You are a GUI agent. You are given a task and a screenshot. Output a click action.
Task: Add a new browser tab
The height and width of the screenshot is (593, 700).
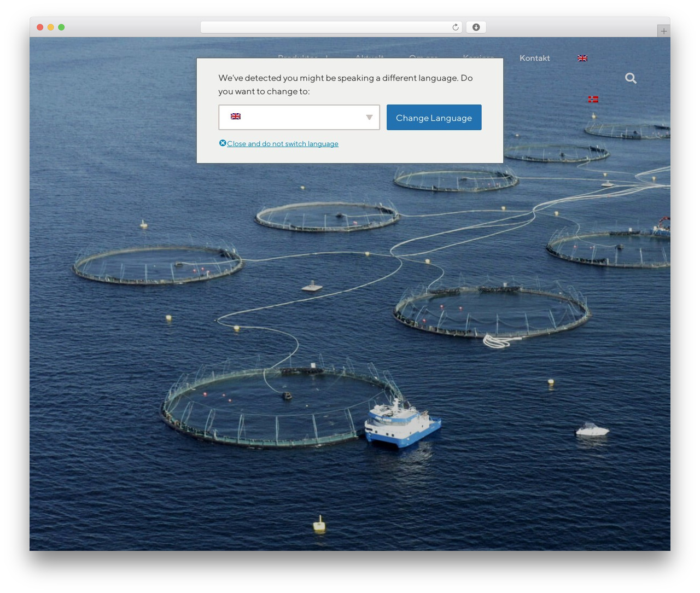663,31
